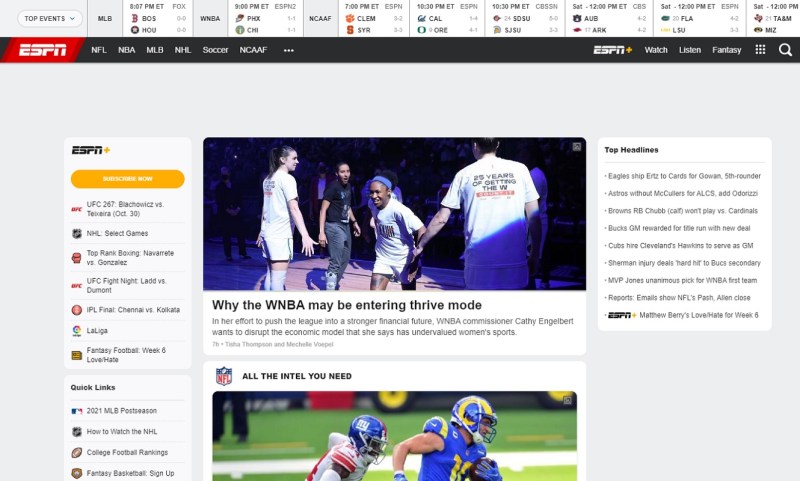Open the Soccer menu
This screenshot has width=800, height=481.
pyautogui.click(x=215, y=50)
